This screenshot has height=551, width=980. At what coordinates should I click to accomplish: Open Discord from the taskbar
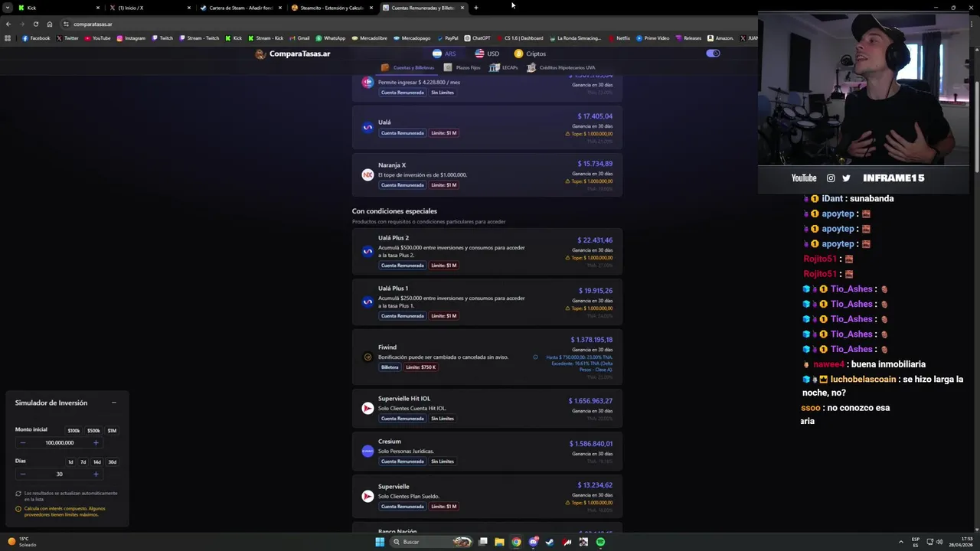[533, 542]
